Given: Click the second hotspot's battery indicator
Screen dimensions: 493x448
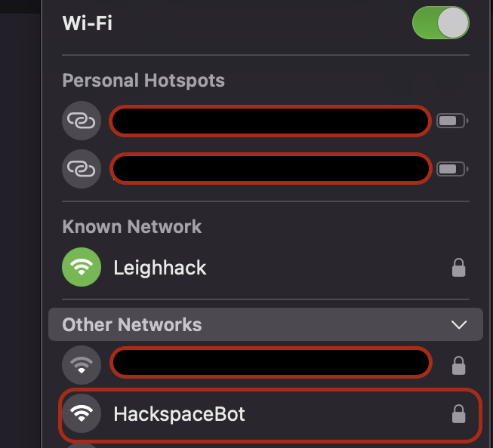Looking at the screenshot, I should click(451, 168).
